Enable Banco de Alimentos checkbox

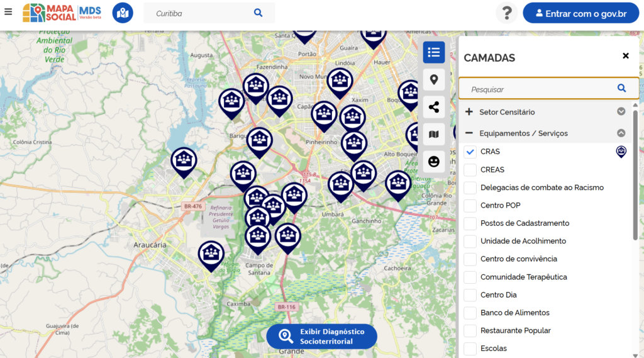(470, 313)
